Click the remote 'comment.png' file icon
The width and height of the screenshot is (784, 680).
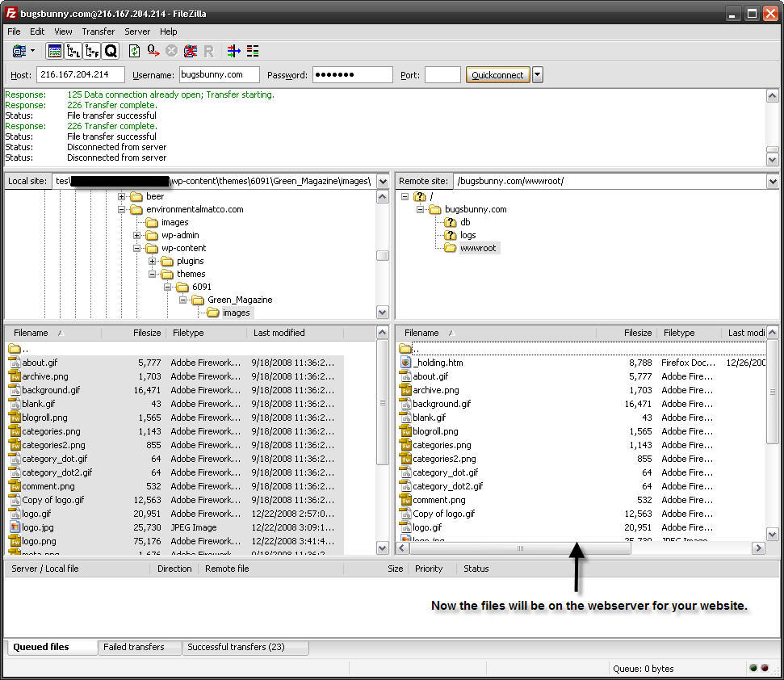click(405, 499)
